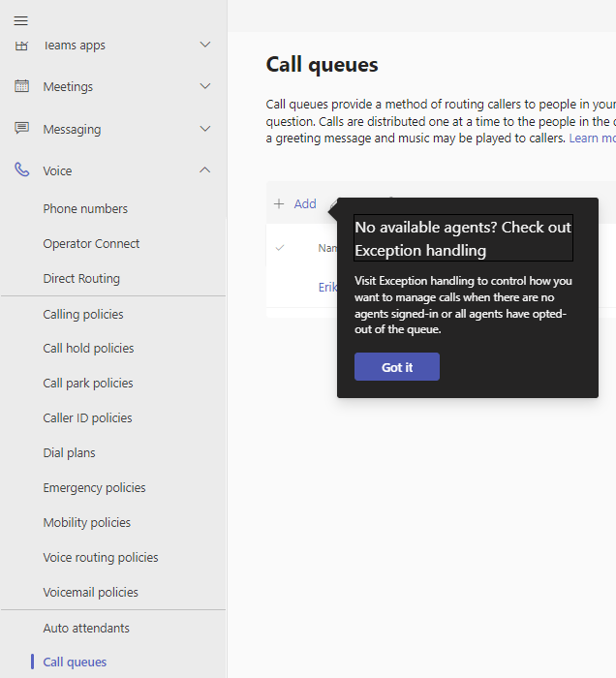
Task: Toggle the select-all checkmark in table header
Action: (280, 248)
